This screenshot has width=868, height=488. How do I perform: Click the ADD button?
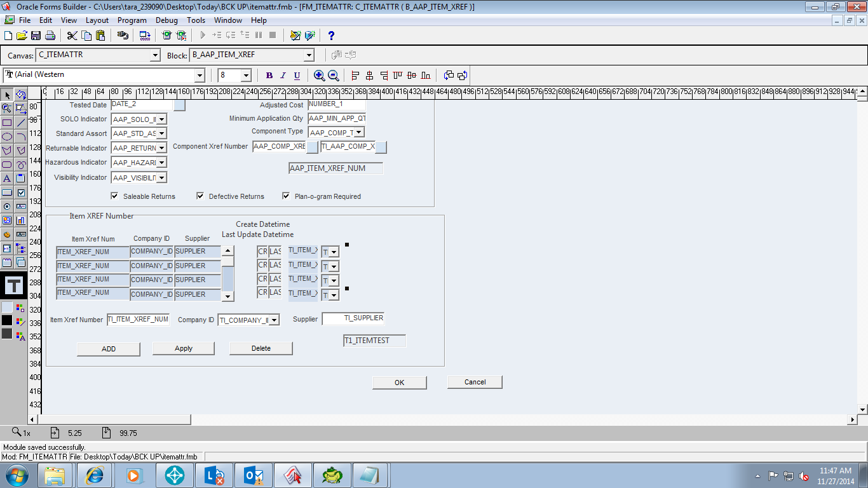pos(109,349)
